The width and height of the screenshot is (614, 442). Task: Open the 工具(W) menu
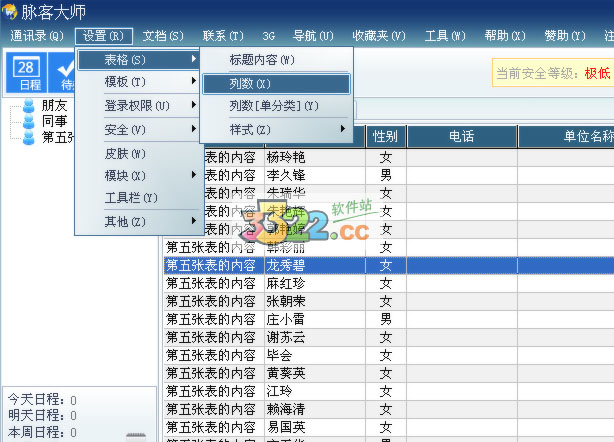pyautogui.click(x=445, y=36)
